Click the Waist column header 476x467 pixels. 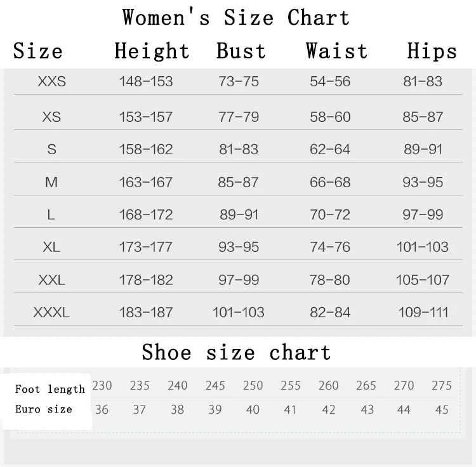[x=336, y=51]
